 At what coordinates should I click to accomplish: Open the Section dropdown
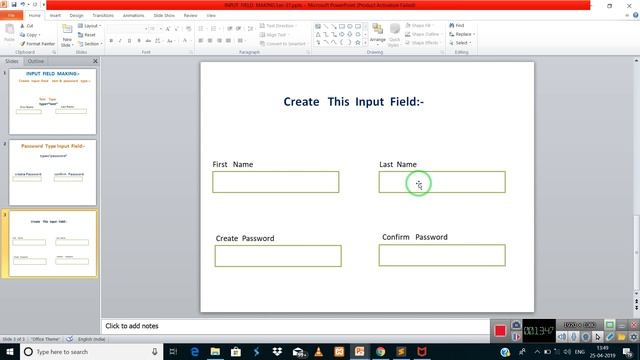[90, 44]
